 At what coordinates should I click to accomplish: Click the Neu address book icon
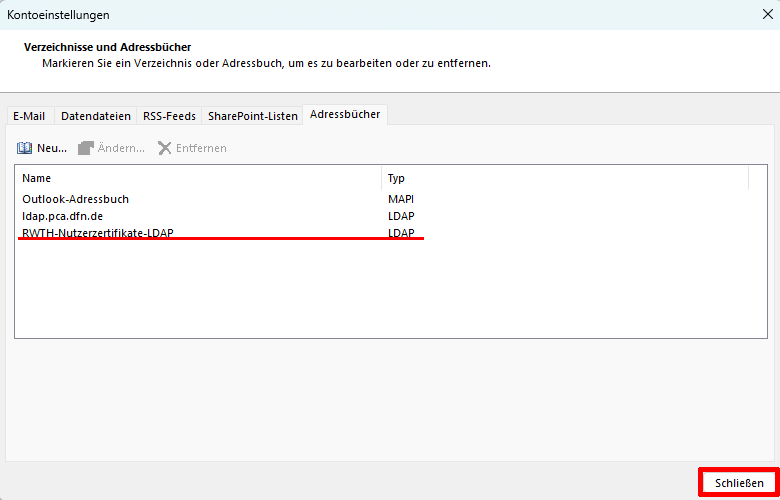click(24, 148)
